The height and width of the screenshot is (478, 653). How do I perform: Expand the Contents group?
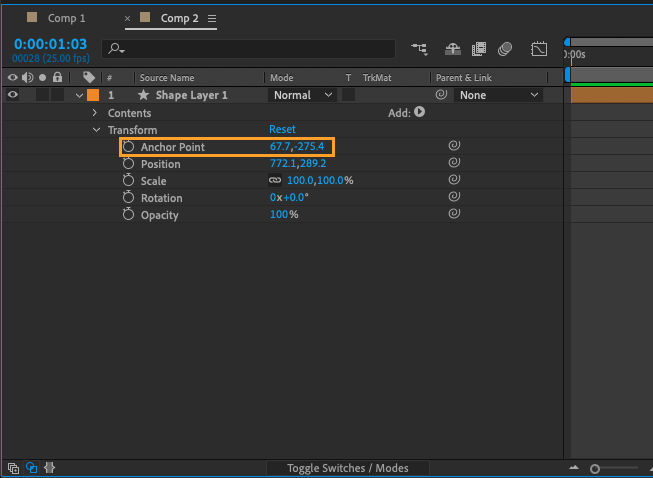coord(96,113)
